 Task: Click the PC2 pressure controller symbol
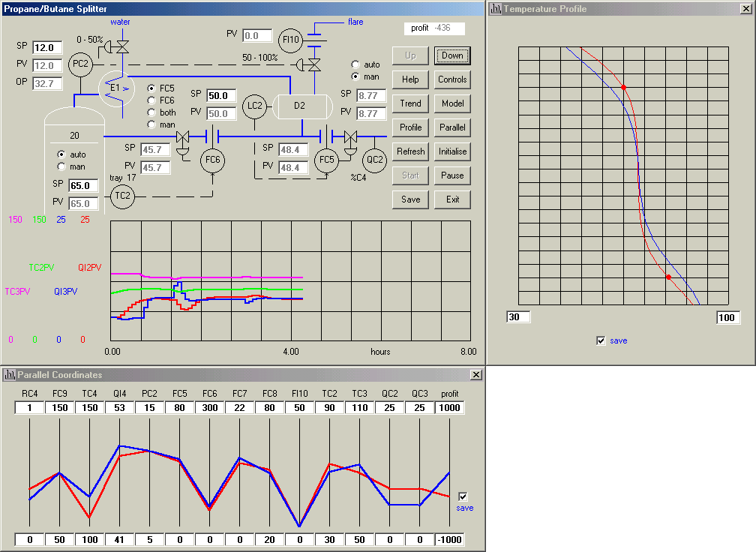[79, 64]
